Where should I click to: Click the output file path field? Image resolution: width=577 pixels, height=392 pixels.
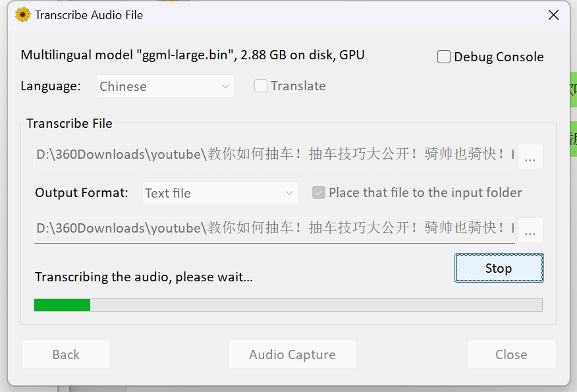click(x=275, y=231)
